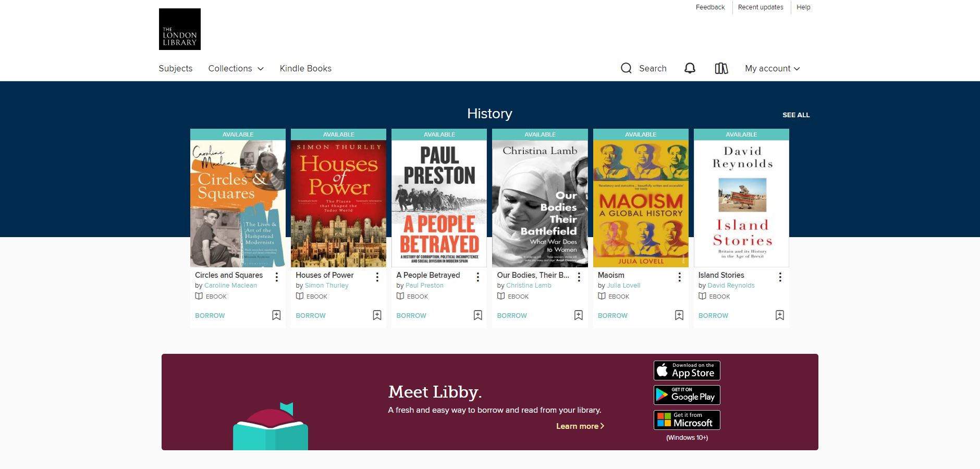980x469 pixels.
Task: Click author link Julia Lovell
Action: (623, 286)
